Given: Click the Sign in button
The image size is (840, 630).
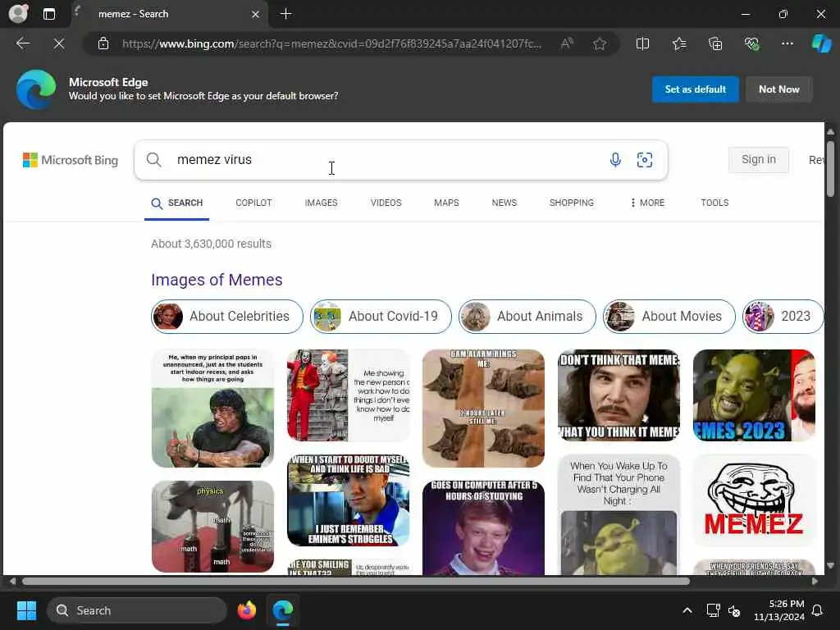Looking at the screenshot, I should tap(758, 160).
